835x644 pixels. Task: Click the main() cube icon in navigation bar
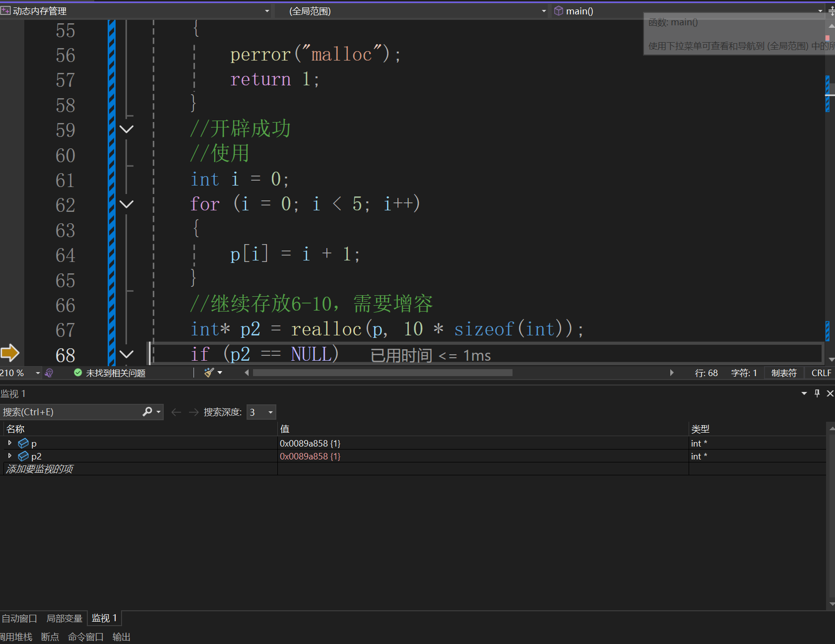558,10
